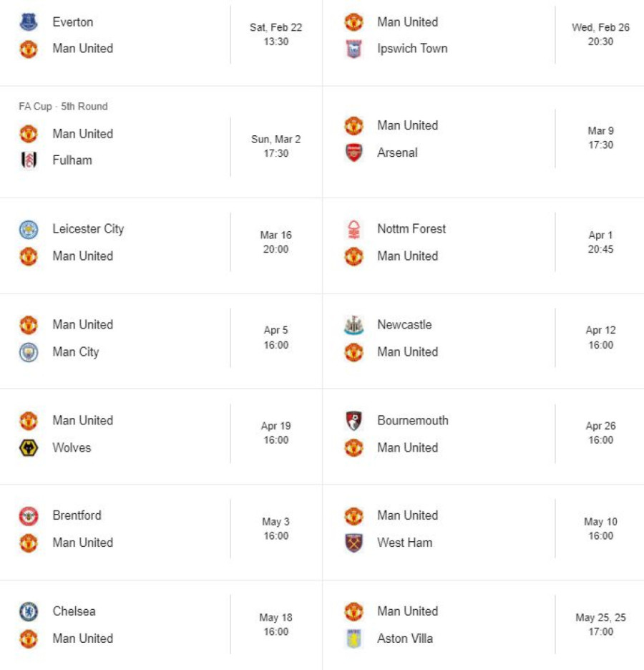Click the Chelsea club crest

29,611
